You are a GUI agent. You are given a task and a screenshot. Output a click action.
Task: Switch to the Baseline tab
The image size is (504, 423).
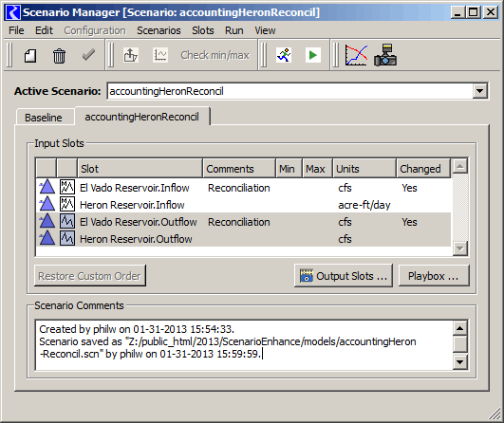44,118
